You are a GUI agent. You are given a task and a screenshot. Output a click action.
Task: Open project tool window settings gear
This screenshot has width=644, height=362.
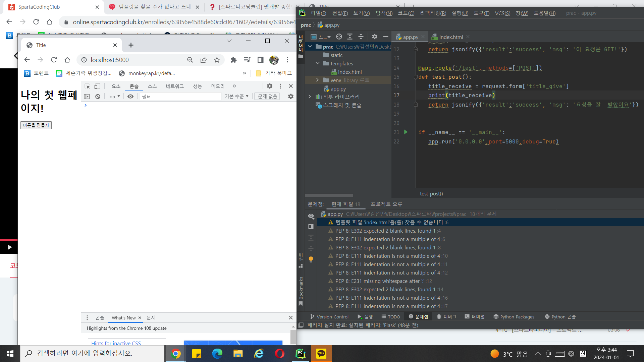point(375,37)
